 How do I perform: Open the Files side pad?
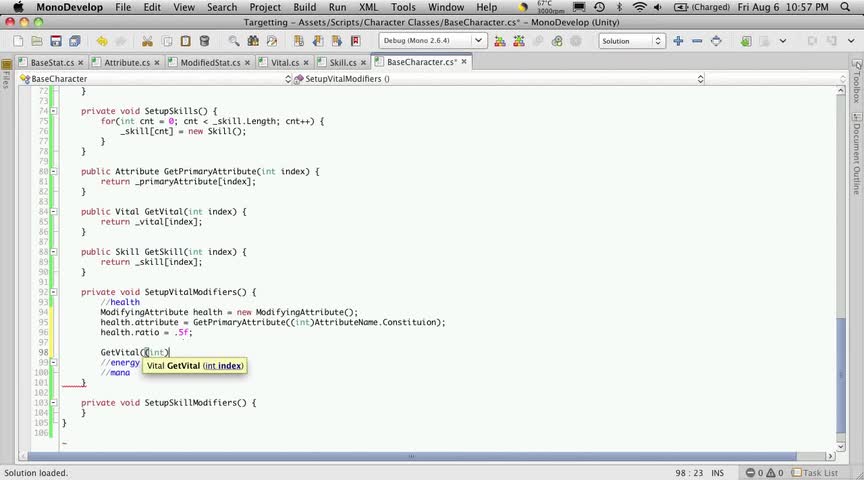click(x=6, y=75)
